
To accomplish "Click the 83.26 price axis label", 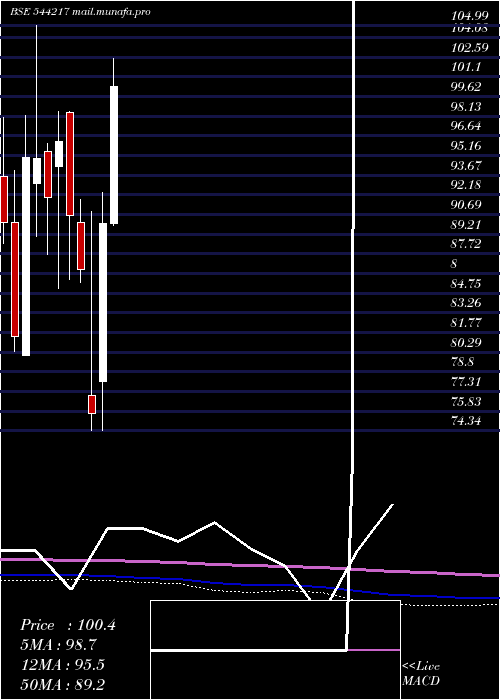I will point(466,303).
